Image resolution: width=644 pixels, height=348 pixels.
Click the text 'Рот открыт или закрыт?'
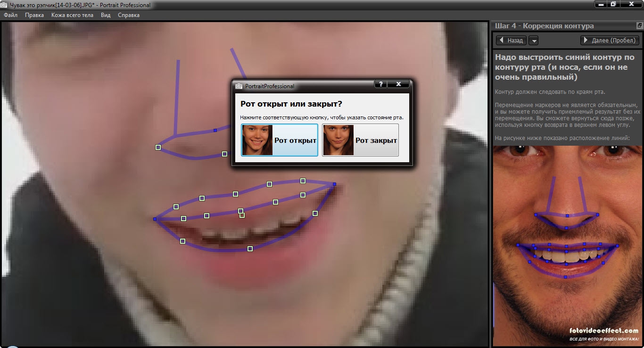[x=291, y=104]
